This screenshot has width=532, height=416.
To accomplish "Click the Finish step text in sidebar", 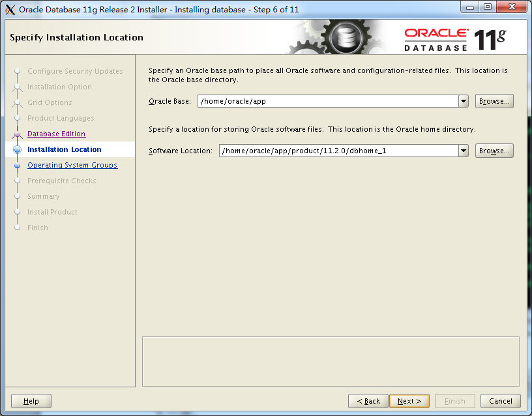I will pyautogui.click(x=38, y=228).
